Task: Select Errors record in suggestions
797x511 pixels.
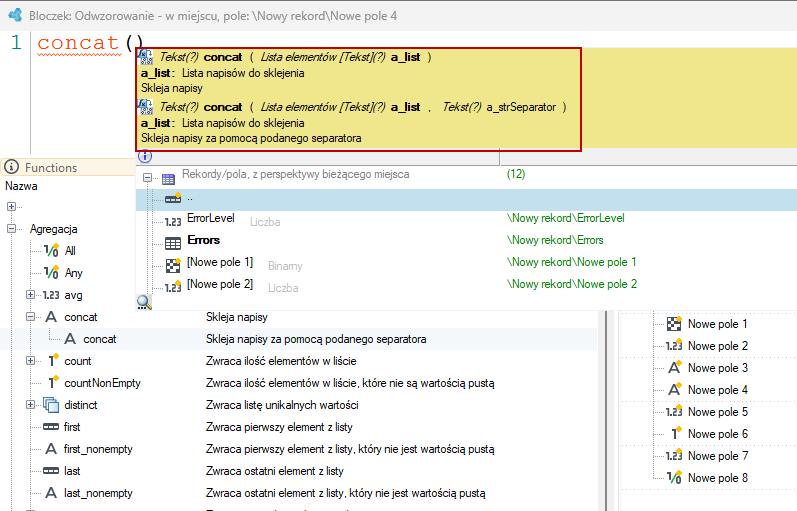Action: point(203,240)
